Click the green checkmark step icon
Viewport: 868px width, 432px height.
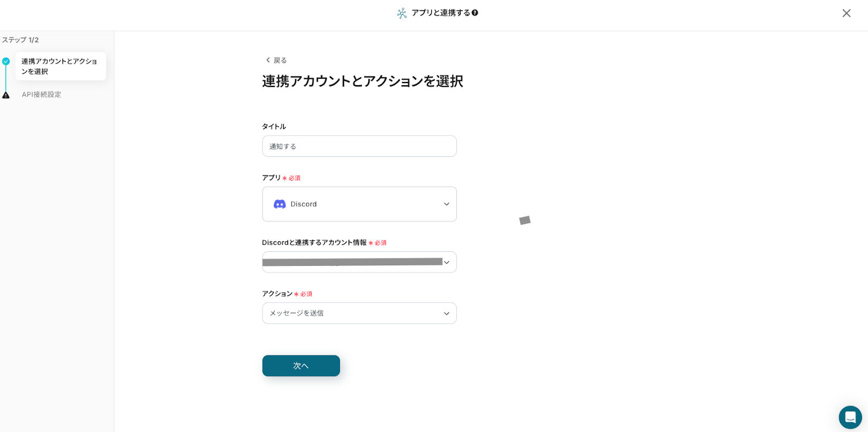click(6, 61)
